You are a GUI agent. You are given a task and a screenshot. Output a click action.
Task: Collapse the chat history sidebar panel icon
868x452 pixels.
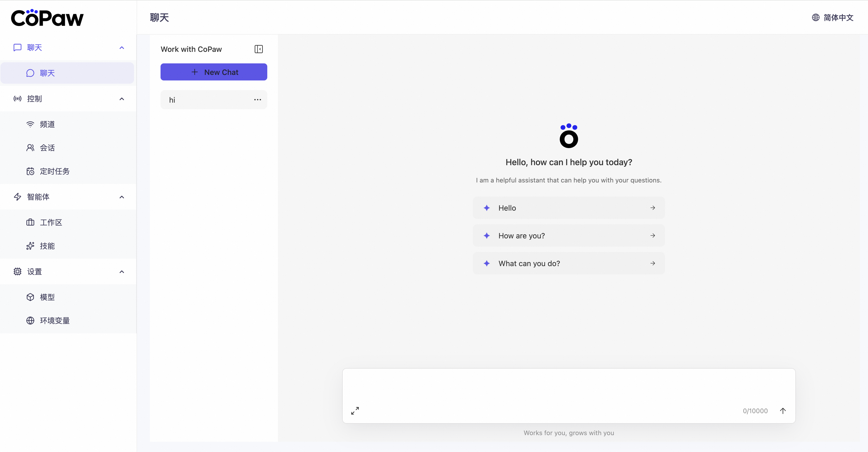click(259, 49)
